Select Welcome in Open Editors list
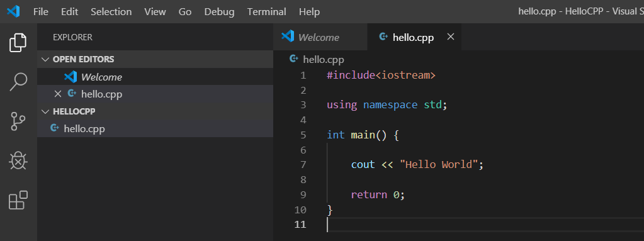 (155, 77)
